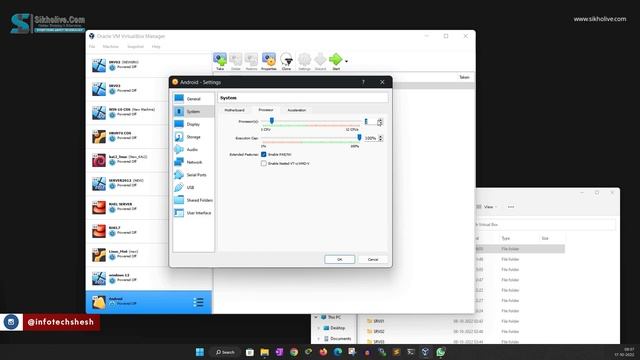Click the Execution Cap slider handle
This screenshot has width=640, height=360.
[359, 137]
